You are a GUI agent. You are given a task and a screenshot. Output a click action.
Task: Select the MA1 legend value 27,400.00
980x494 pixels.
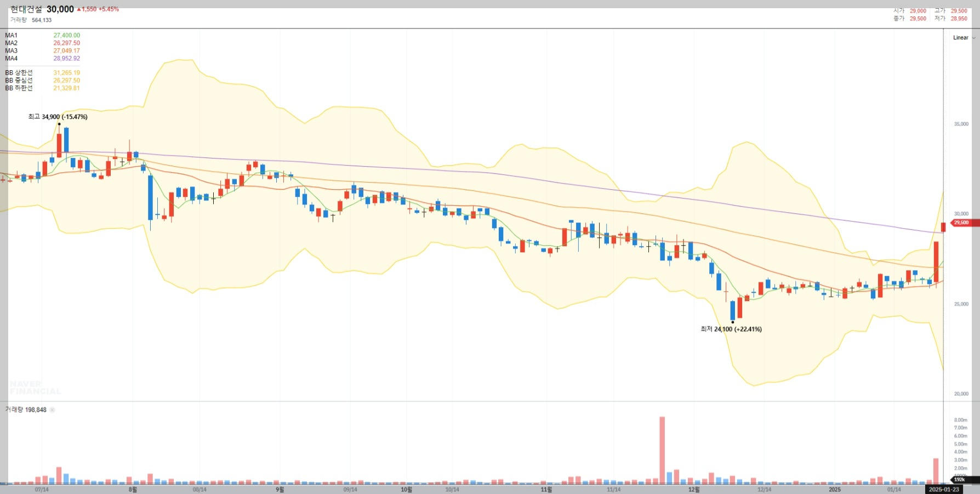66,35
